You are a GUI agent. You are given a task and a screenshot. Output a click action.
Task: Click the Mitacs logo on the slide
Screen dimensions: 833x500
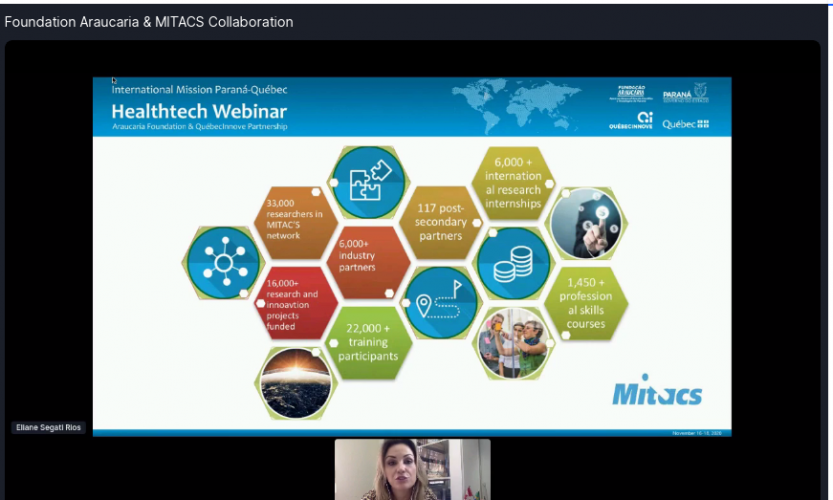pos(657,392)
